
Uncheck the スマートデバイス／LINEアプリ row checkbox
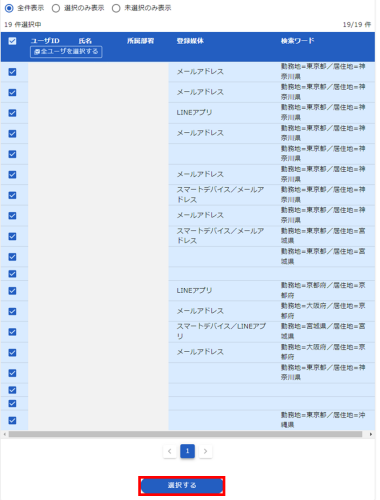coord(12,332)
